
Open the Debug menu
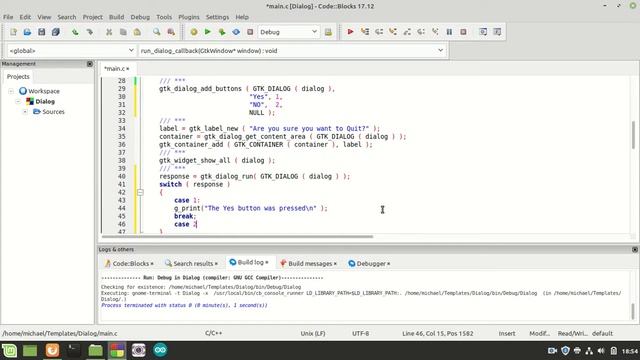click(140, 17)
